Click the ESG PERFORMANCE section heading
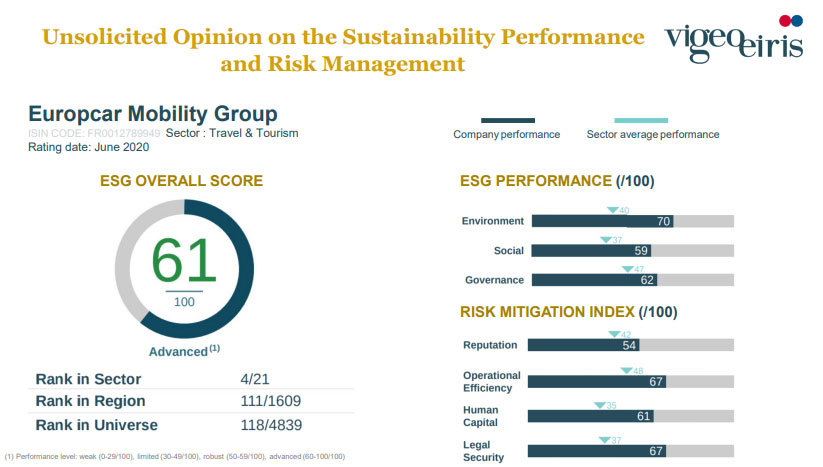This screenshot has width=823, height=467. (x=557, y=181)
